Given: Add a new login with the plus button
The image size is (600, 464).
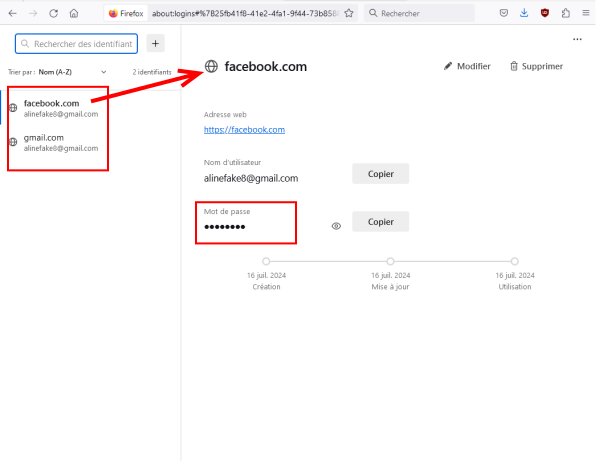Looking at the screenshot, I should coord(155,44).
